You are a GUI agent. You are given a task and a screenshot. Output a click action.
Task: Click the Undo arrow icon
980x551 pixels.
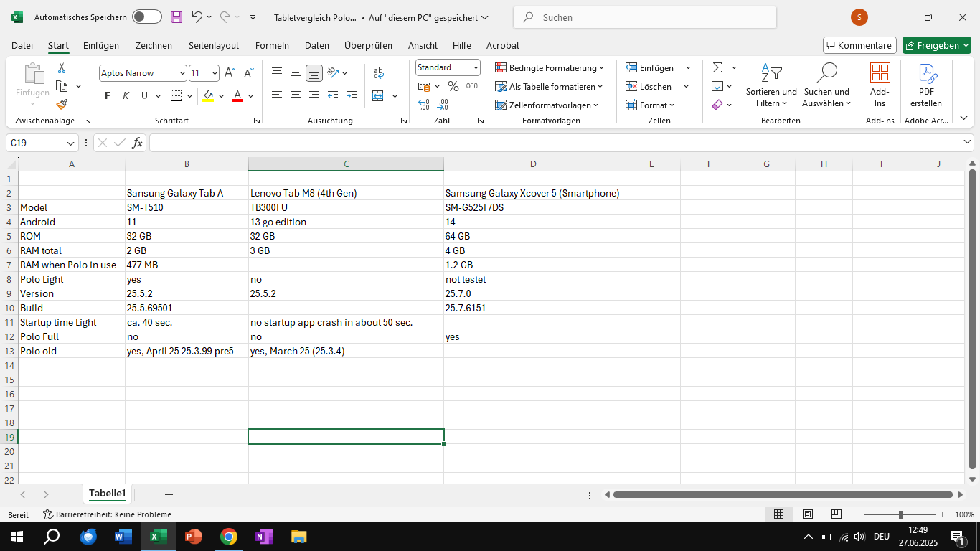pyautogui.click(x=197, y=17)
